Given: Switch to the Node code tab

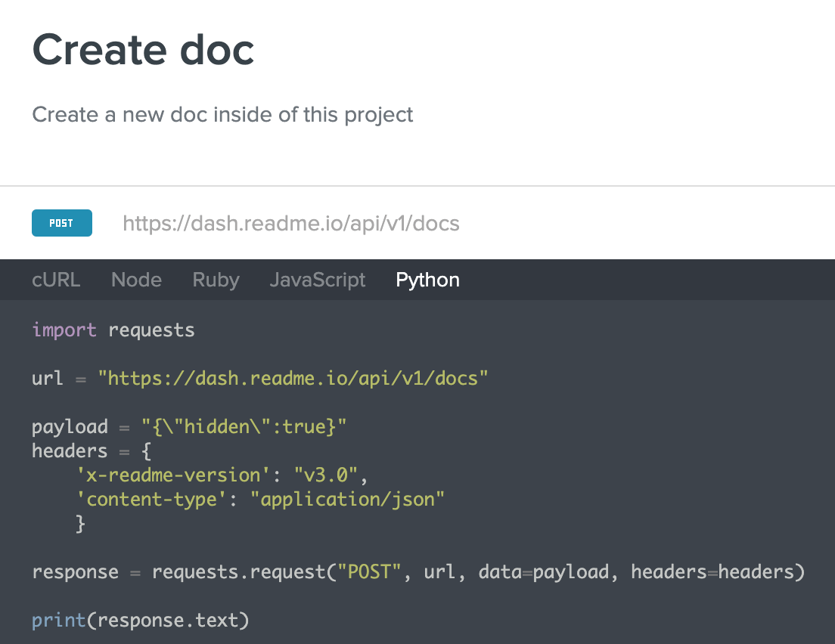Looking at the screenshot, I should coord(136,280).
